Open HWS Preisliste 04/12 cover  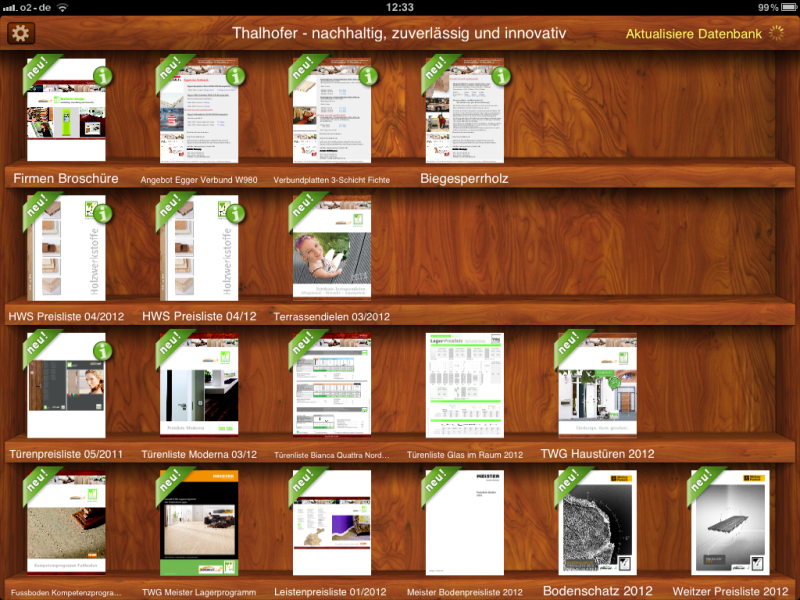199,248
